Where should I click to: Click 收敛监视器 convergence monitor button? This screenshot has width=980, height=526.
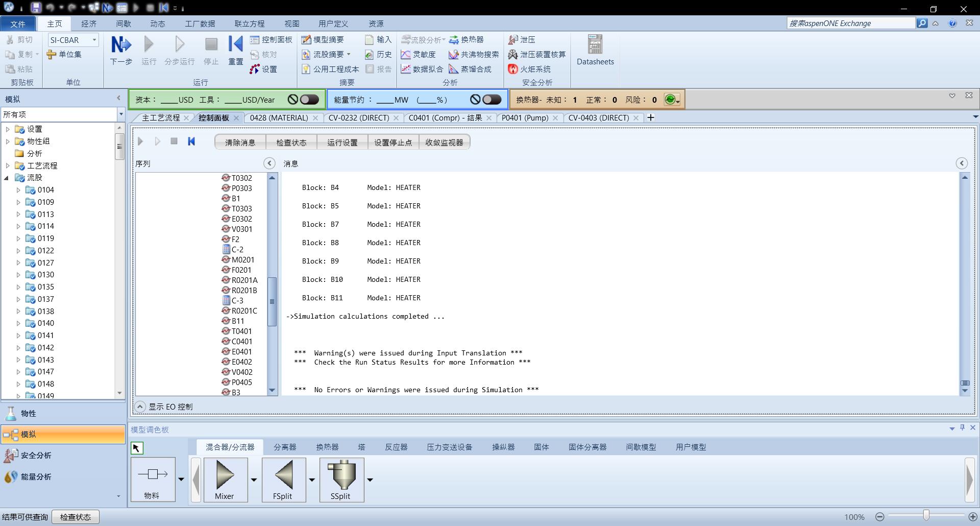point(444,142)
